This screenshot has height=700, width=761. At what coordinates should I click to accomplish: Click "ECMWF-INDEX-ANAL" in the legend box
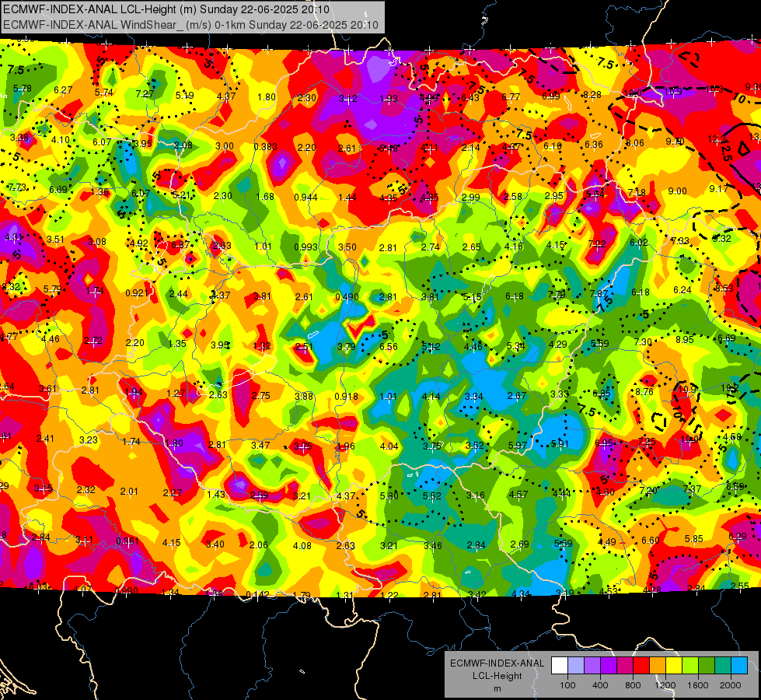pos(497,663)
